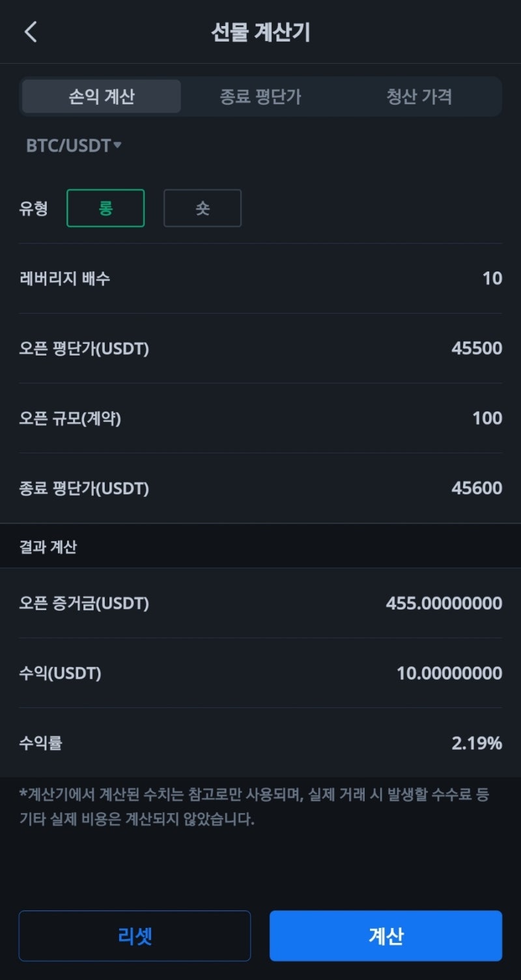Image resolution: width=521 pixels, height=980 pixels.
Task: Select the 수익 result value 10.00000000
Action: click(449, 673)
